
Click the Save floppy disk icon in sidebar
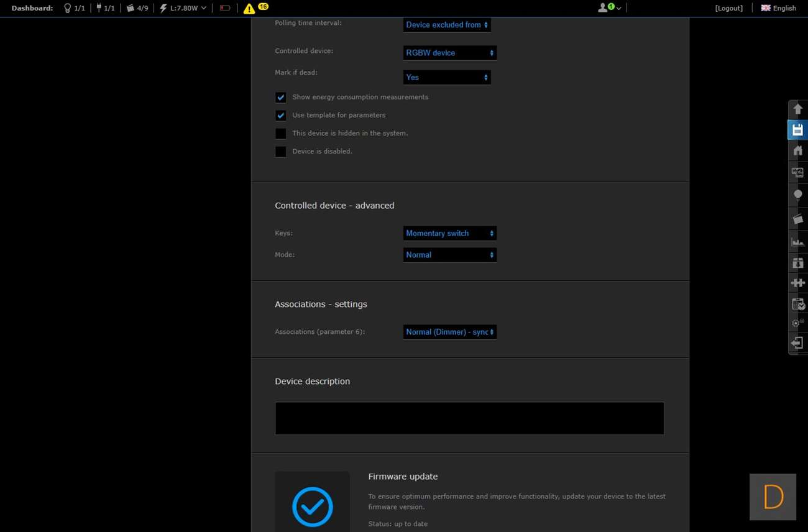(x=797, y=130)
